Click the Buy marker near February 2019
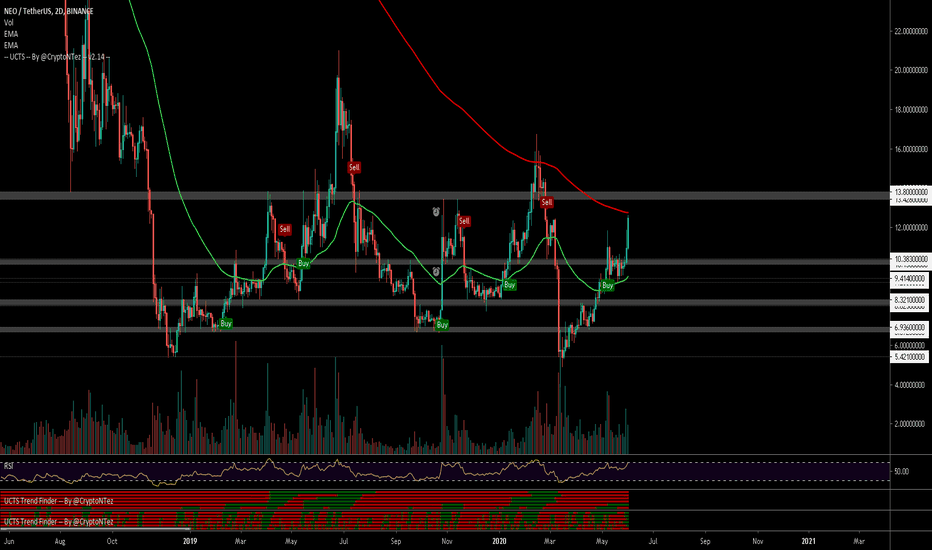 pyautogui.click(x=226, y=324)
